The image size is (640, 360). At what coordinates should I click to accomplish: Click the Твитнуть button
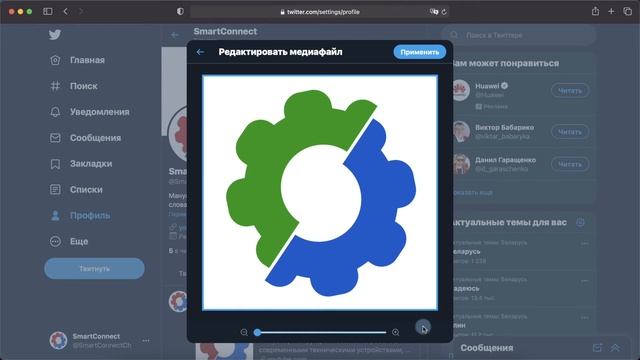(94, 269)
